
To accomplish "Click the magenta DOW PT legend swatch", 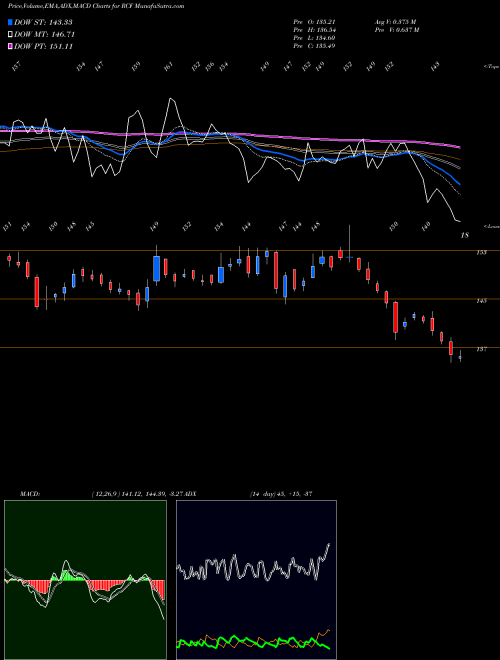I will click(10, 46).
